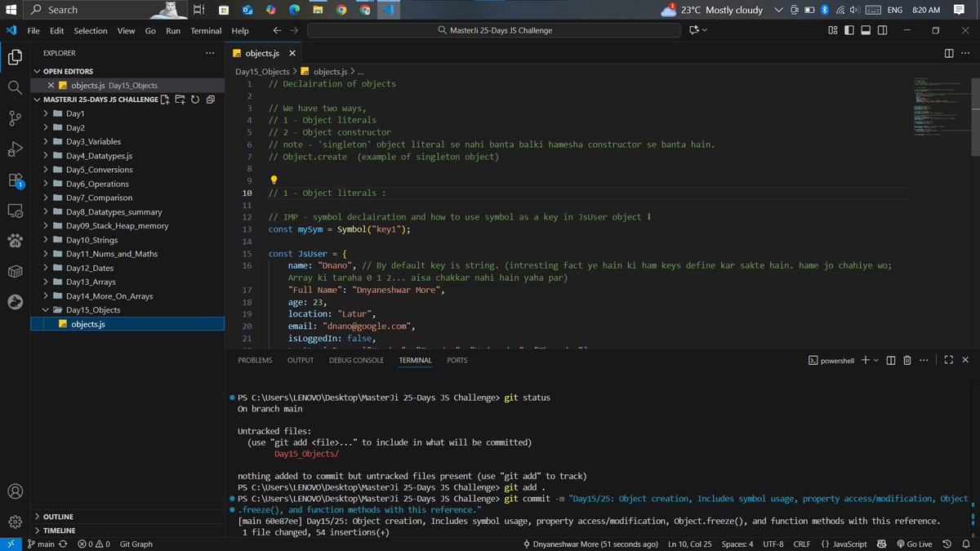
Task: Click the New File icon in explorer header
Action: point(166,100)
